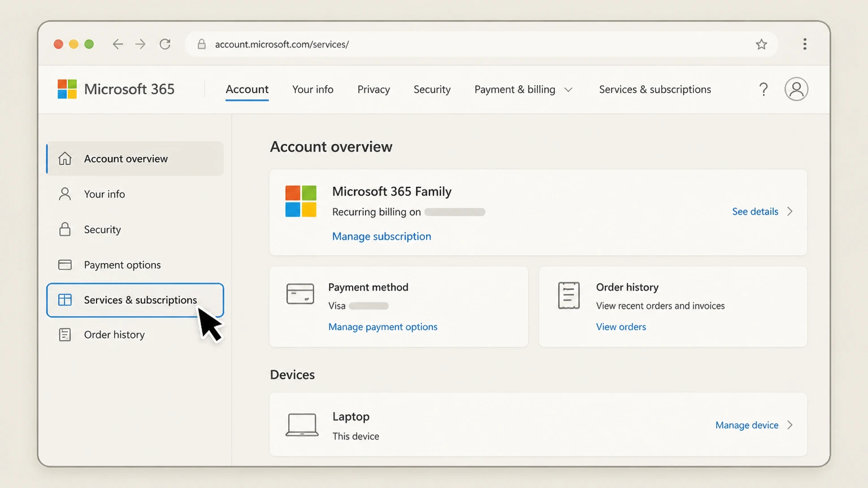Click chevron next to Manage device
The image size is (868, 488).
click(x=790, y=425)
